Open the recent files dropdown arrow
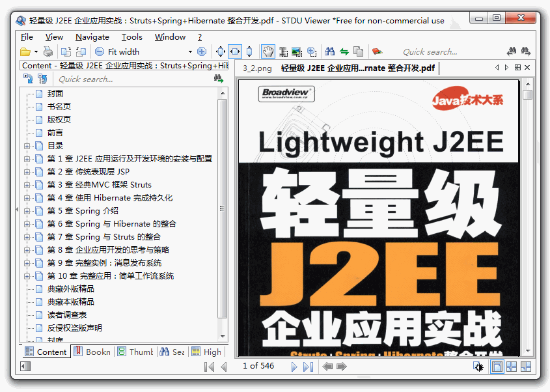The width and height of the screenshot is (550, 392). point(36,52)
